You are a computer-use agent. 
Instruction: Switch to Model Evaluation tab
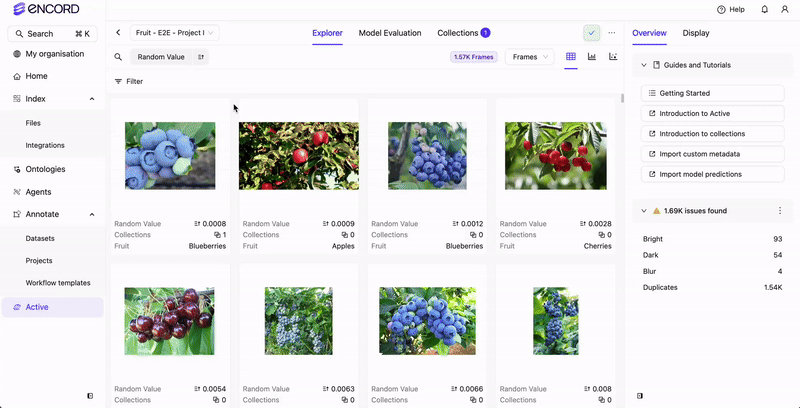click(x=390, y=33)
